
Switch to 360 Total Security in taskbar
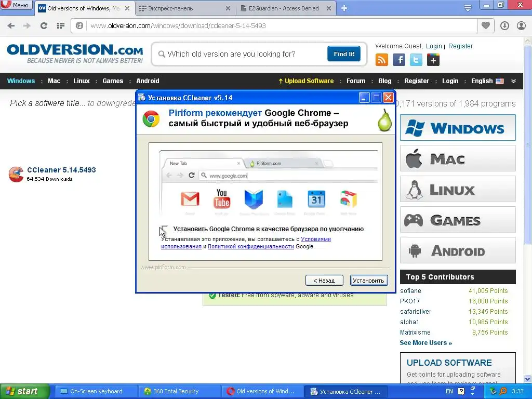(179, 391)
